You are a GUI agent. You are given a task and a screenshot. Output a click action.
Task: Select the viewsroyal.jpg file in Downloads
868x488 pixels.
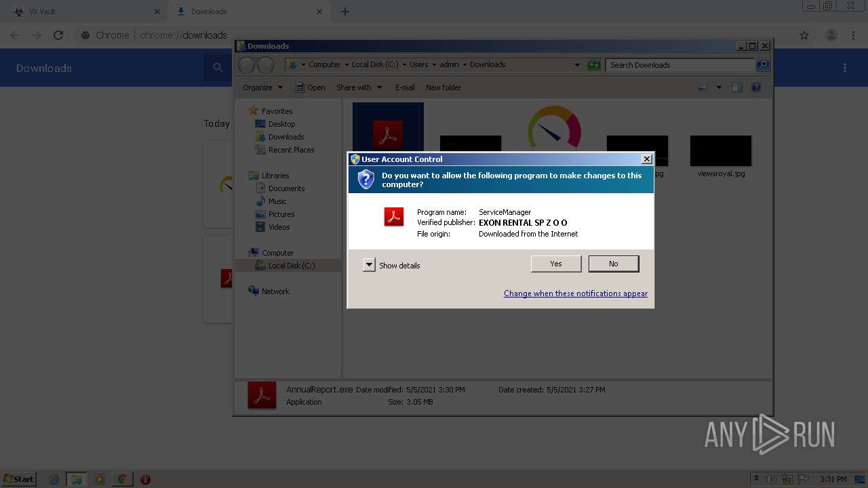720,156
